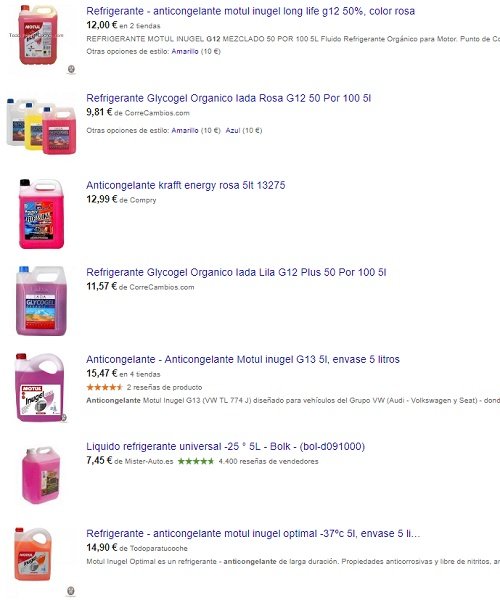Click the small badge icon below orange jug
The width and height of the screenshot is (500, 603).
[71, 591]
